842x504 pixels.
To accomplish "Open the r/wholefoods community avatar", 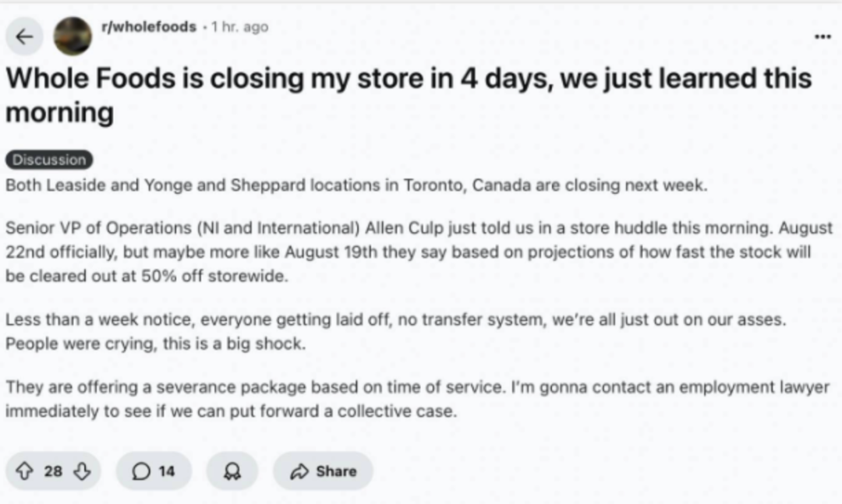I will (73, 36).
